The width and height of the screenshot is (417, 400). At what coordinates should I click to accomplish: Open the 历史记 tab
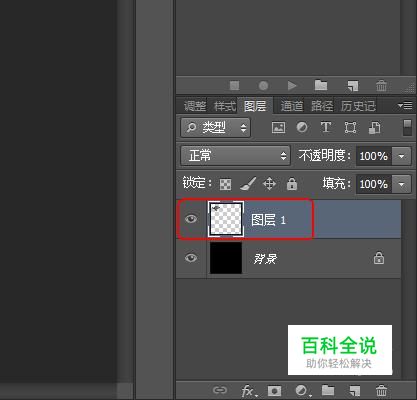[x=358, y=106]
